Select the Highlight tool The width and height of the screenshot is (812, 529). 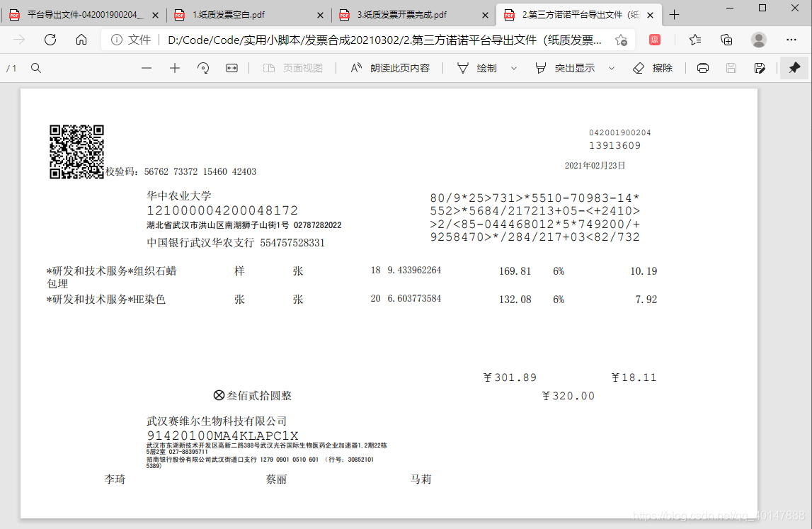[x=564, y=68]
